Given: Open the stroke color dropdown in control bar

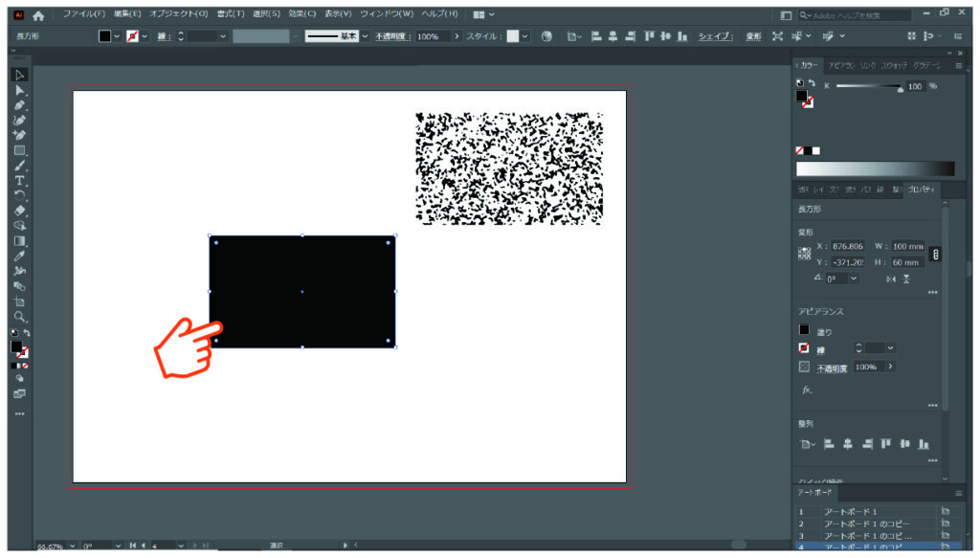Looking at the screenshot, I should [145, 36].
